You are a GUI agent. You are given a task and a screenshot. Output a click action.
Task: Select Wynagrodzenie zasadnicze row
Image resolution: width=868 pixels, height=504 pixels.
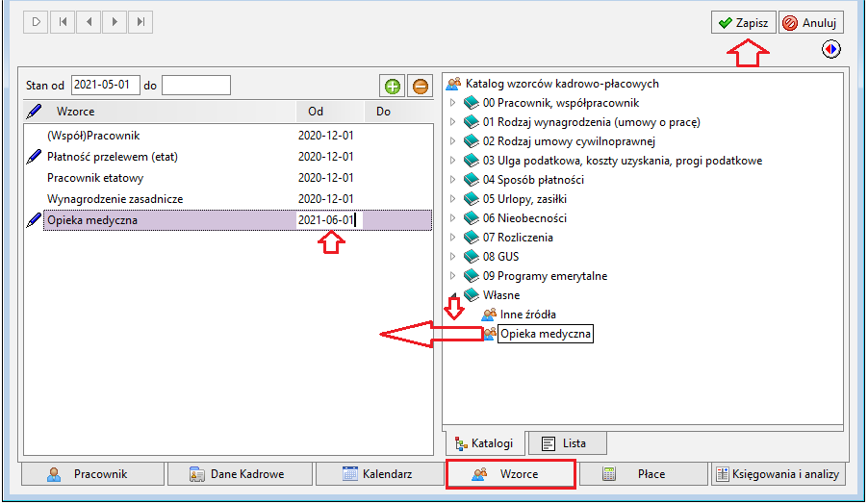tap(228, 198)
